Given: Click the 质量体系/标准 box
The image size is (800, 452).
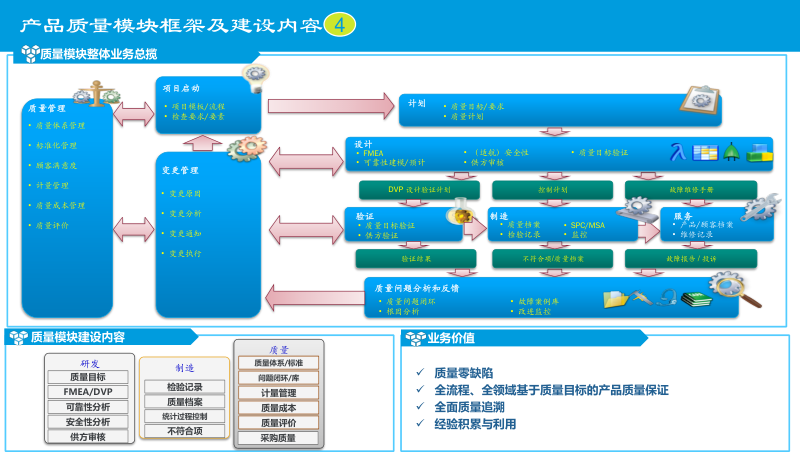Looking at the screenshot, I should (x=279, y=363).
